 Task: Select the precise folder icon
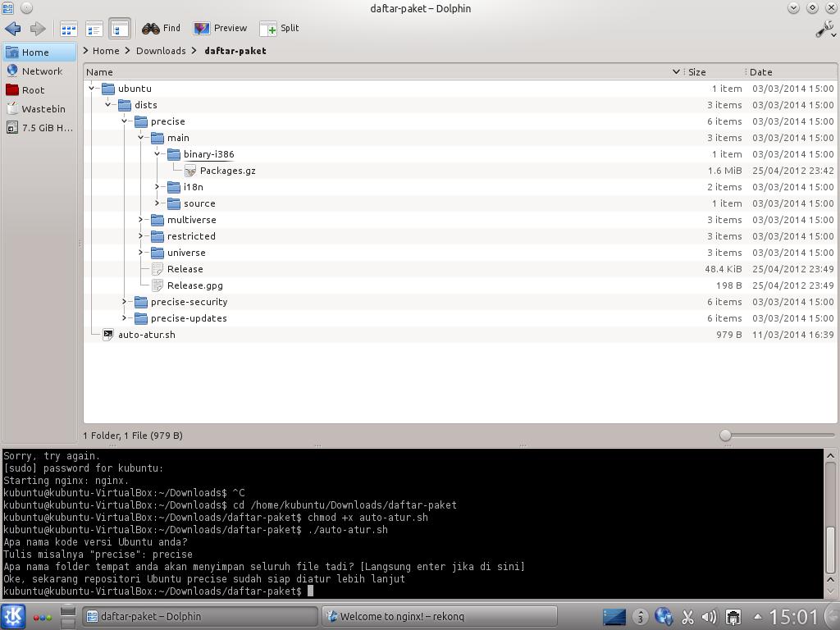pos(141,121)
